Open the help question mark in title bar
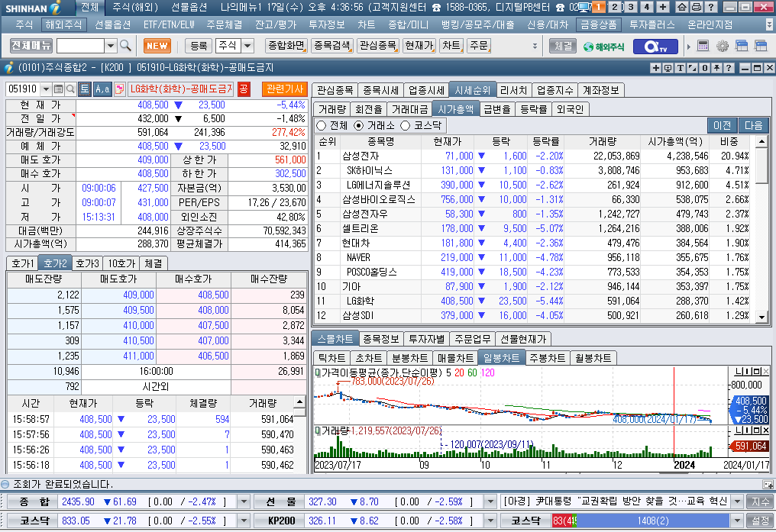The height and width of the screenshot is (532, 776). (x=710, y=7)
